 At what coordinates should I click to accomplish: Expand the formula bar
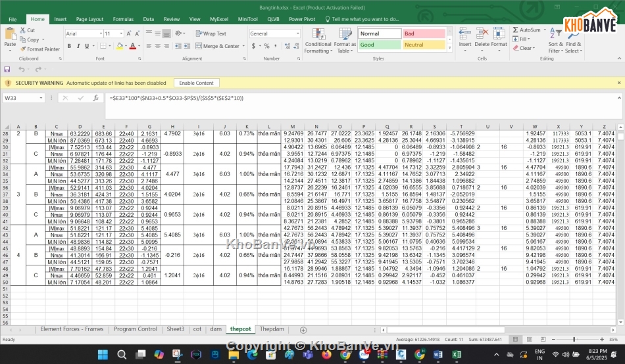tap(619, 98)
